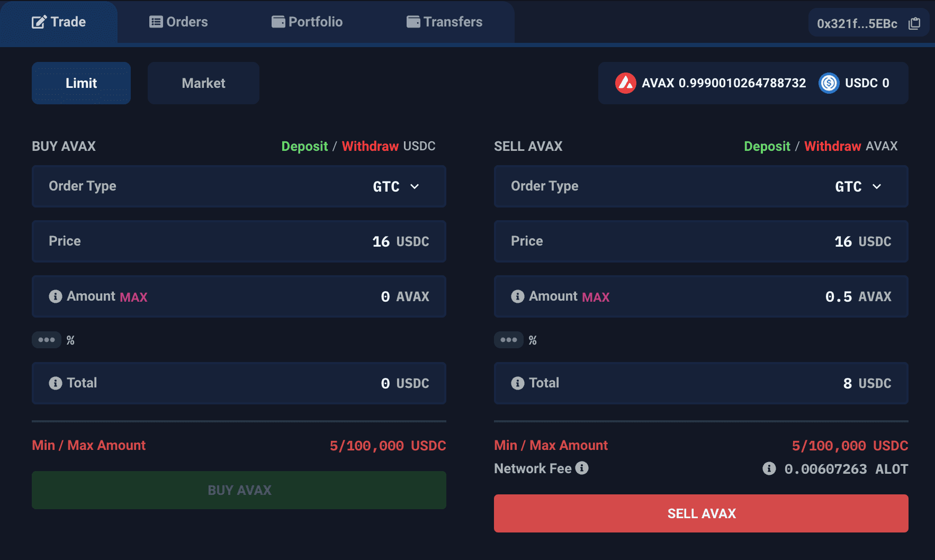The width and height of the screenshot is (935, 560).
Task: Select the Market order mode
Action: 203,83
